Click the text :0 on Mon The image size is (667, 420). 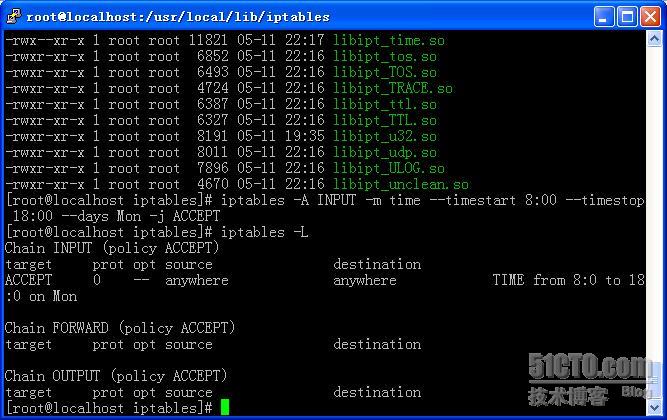(41, 296)
